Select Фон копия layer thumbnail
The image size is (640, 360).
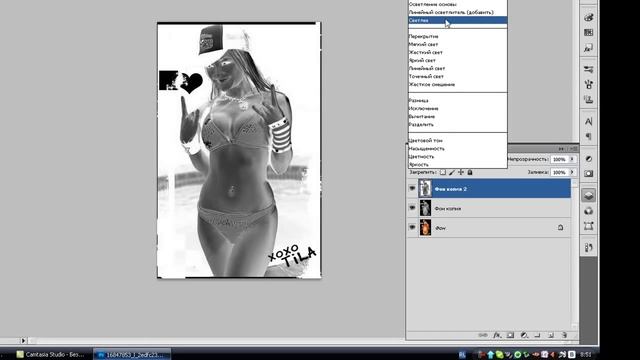pos(425,208)
